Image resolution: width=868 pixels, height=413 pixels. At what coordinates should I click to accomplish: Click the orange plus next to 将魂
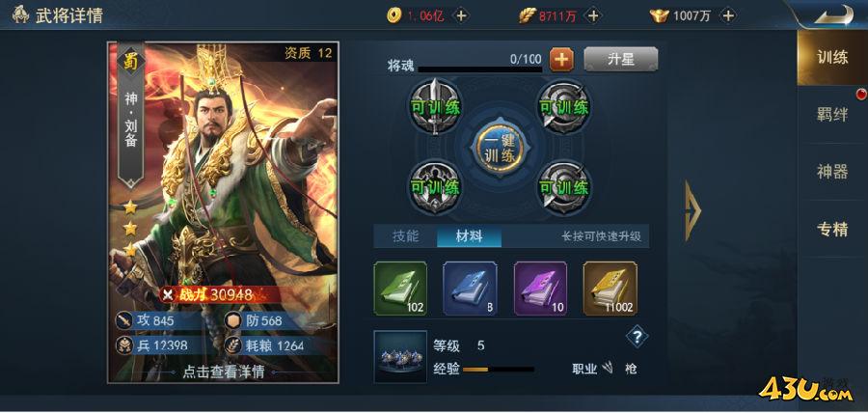tap(561, 59)
